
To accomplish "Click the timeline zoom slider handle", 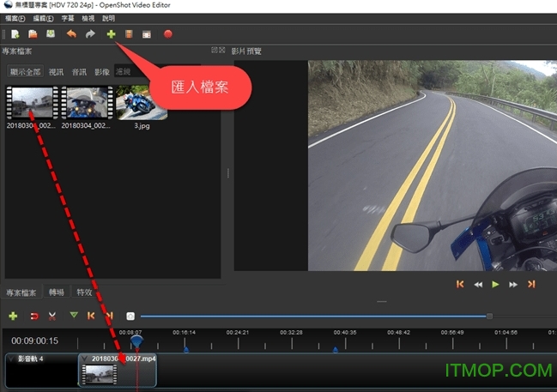I will [489, 316].
